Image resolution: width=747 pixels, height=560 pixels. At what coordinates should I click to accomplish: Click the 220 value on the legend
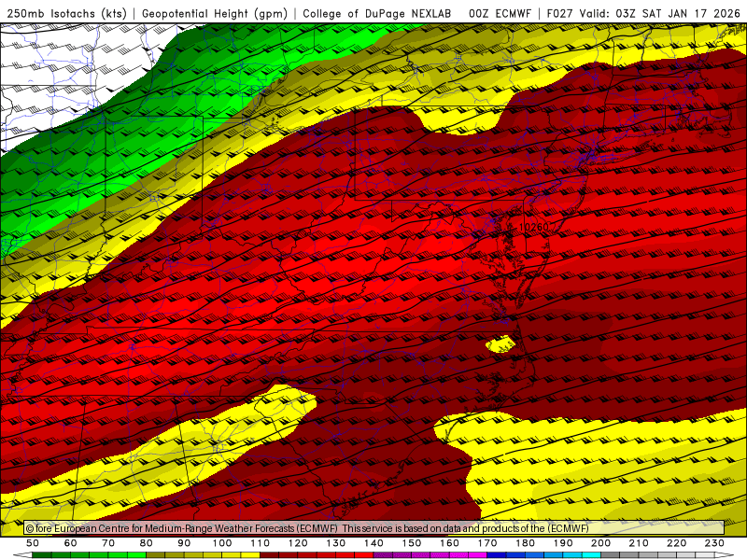[676, 543]
